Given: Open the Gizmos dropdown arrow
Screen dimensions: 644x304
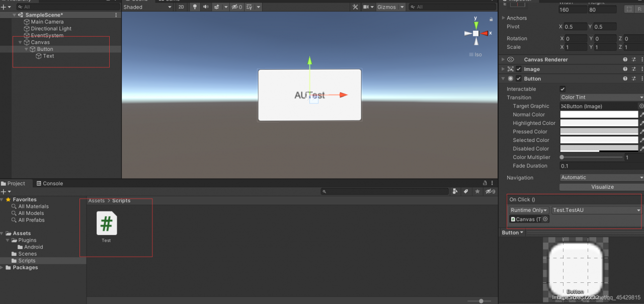Looking at the screenshot, I should click(401, 7).
